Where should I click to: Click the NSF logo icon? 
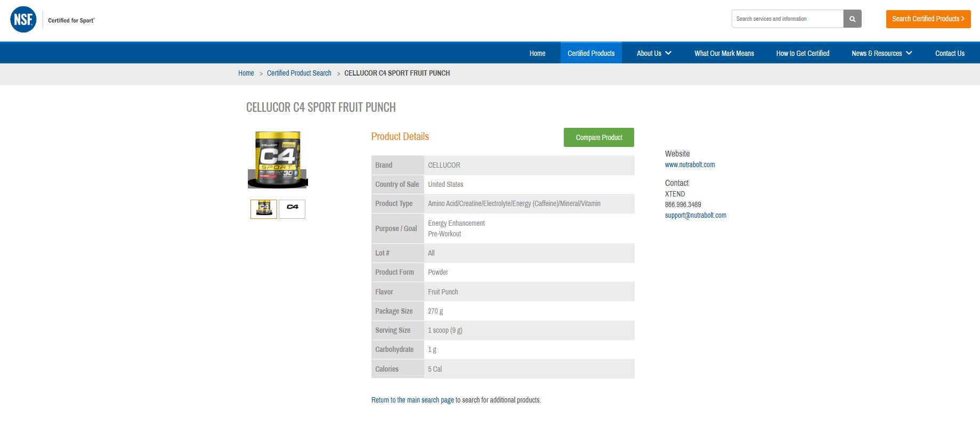(23, 20)
